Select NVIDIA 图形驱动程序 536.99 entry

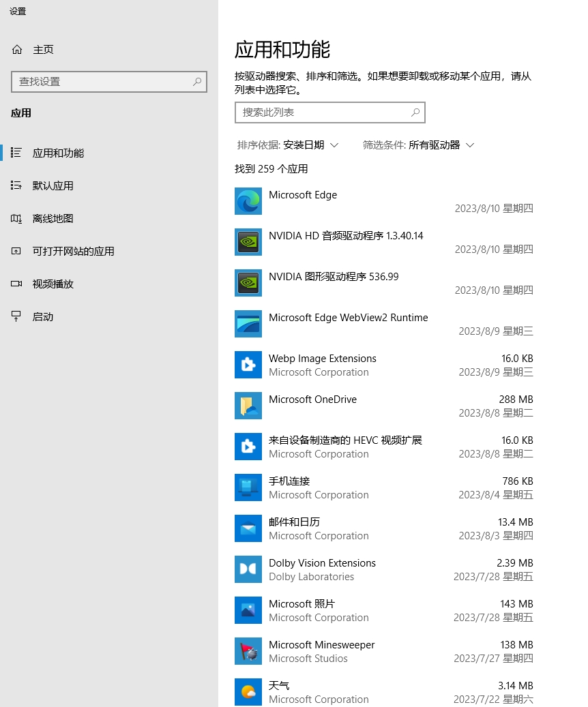[334, 276]
